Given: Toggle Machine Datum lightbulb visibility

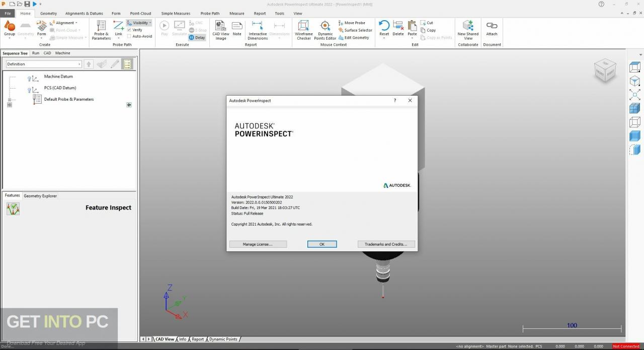Looking at the screenshot, I should point(29,78).
